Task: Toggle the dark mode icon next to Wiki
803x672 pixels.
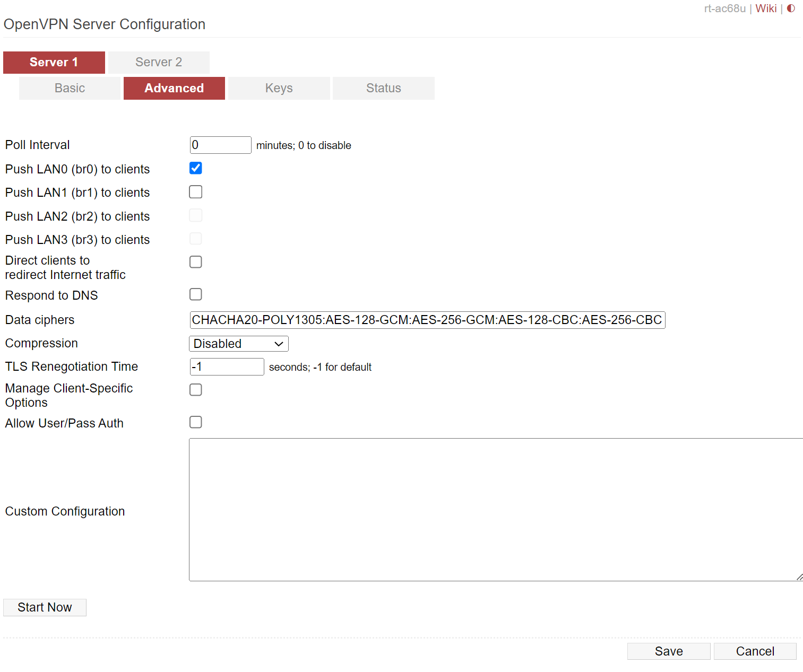Action: click(791, 8)
